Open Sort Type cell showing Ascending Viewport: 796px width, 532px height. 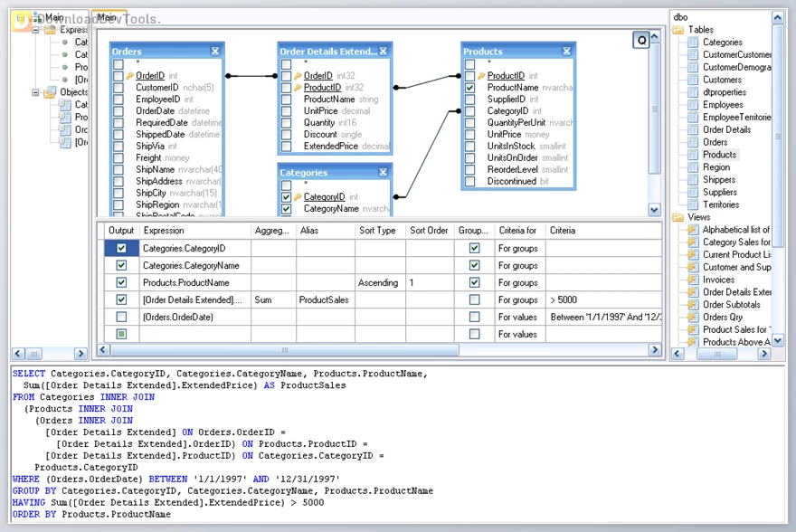coord(380,283)
